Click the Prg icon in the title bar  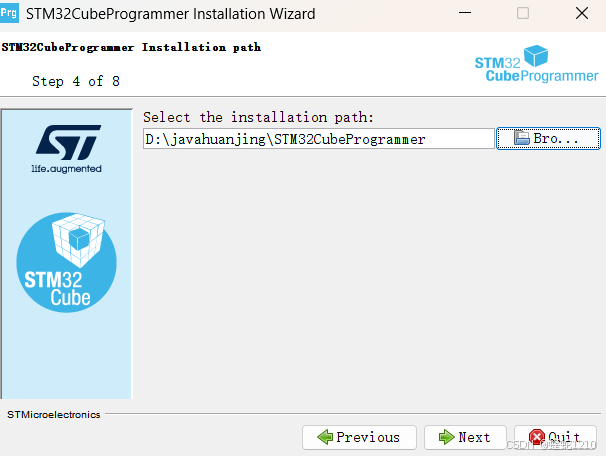[x=9, y=13]
